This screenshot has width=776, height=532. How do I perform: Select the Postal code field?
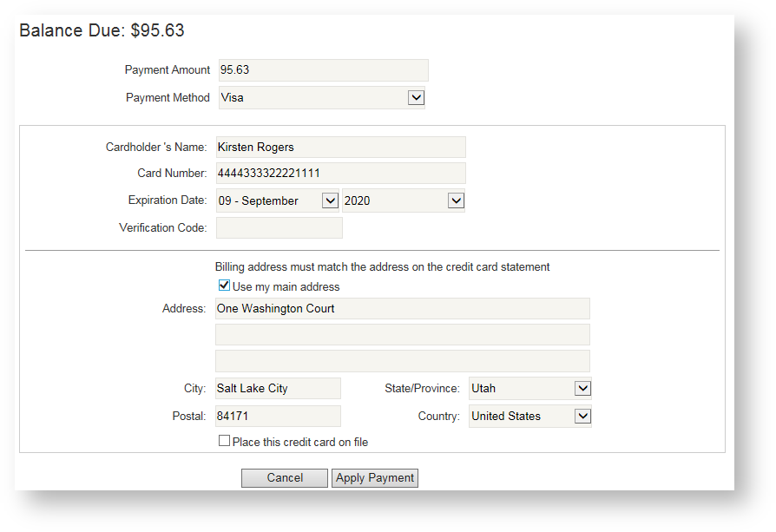pyautogui.click(x=278, y=416)
